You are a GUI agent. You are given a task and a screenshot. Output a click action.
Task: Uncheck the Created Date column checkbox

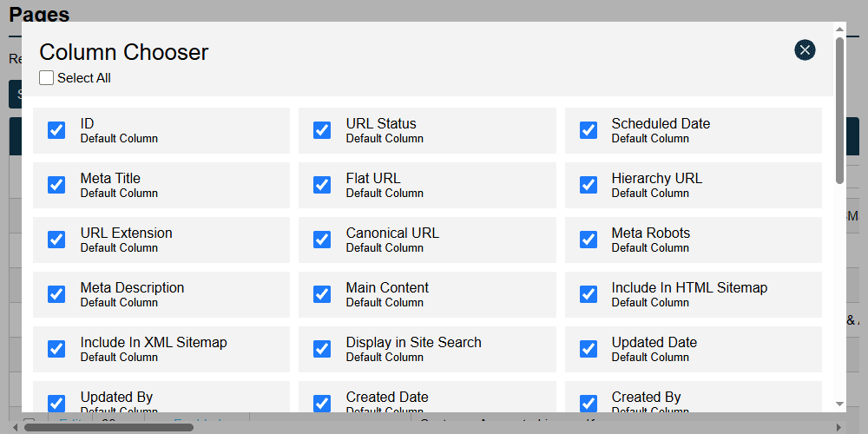coord(322,403)
